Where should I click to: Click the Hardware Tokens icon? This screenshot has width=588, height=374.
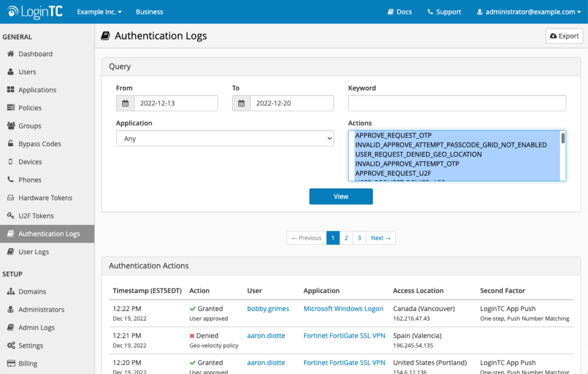10,197
